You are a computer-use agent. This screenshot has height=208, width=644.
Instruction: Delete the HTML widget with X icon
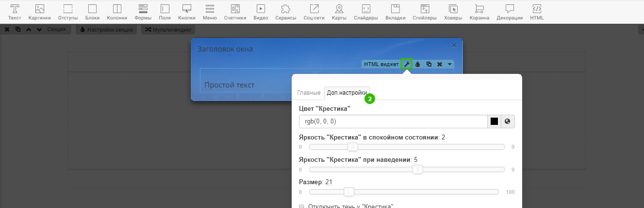[x=439, y=64]
